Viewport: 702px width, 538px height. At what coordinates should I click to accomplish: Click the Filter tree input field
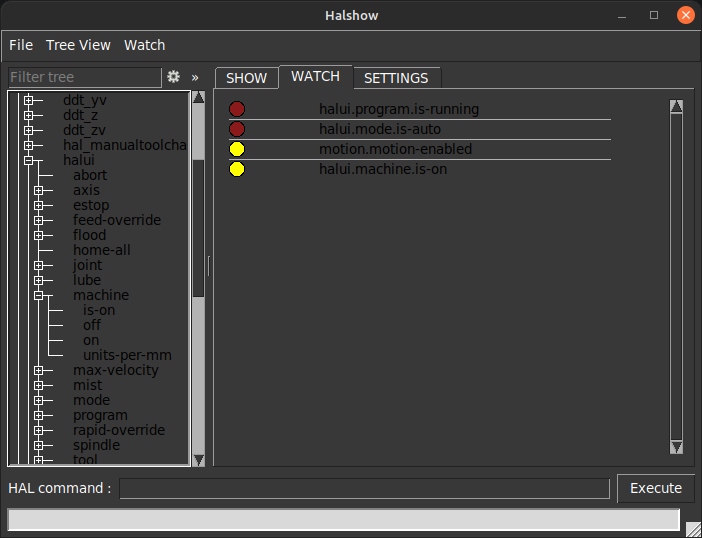[85, 77]
